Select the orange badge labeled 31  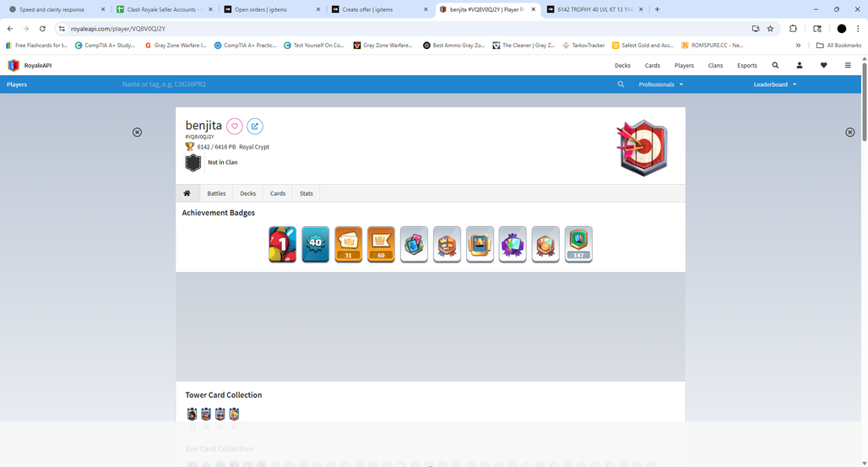tap(348, 244)
